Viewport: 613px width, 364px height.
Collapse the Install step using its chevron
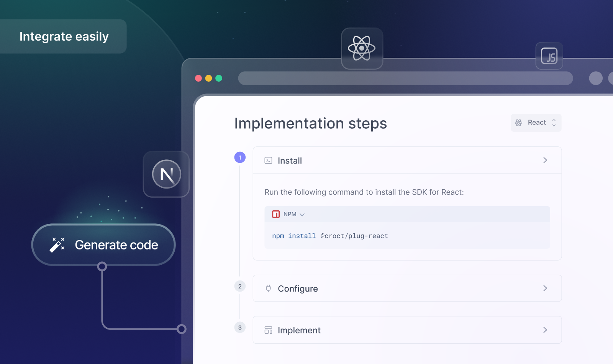(545, 160)
